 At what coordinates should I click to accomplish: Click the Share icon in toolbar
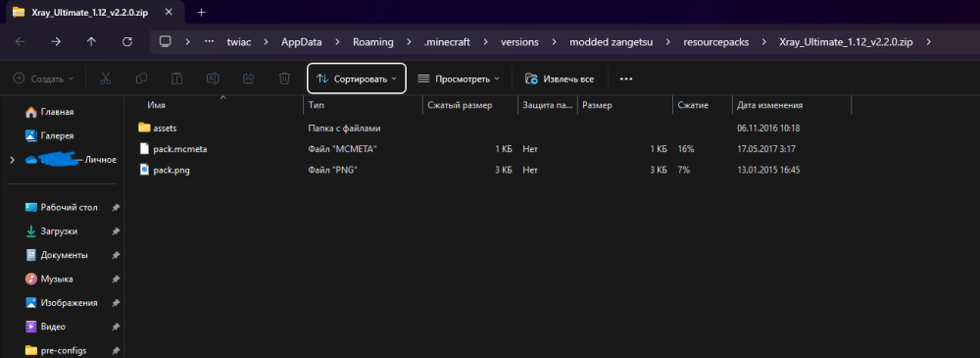248,78
